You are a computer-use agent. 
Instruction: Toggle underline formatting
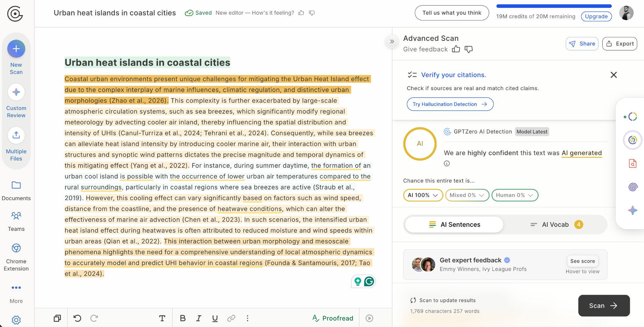(215, 318)
